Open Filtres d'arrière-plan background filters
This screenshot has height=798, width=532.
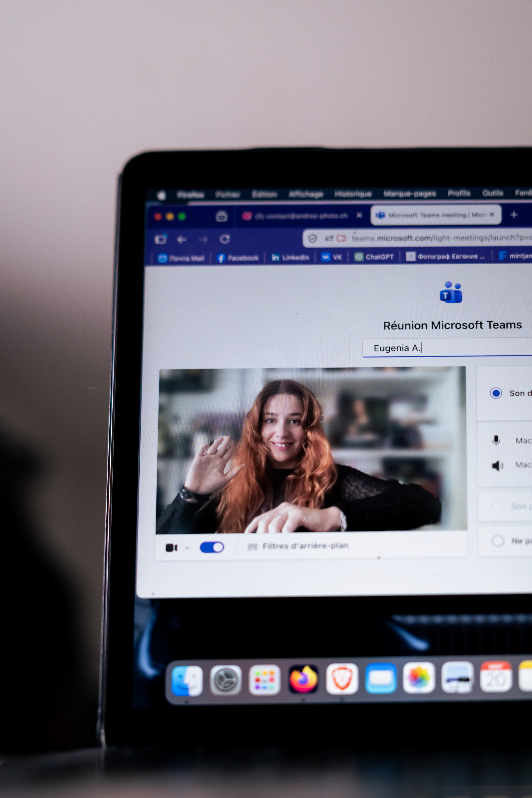click(x=298, y=546)
